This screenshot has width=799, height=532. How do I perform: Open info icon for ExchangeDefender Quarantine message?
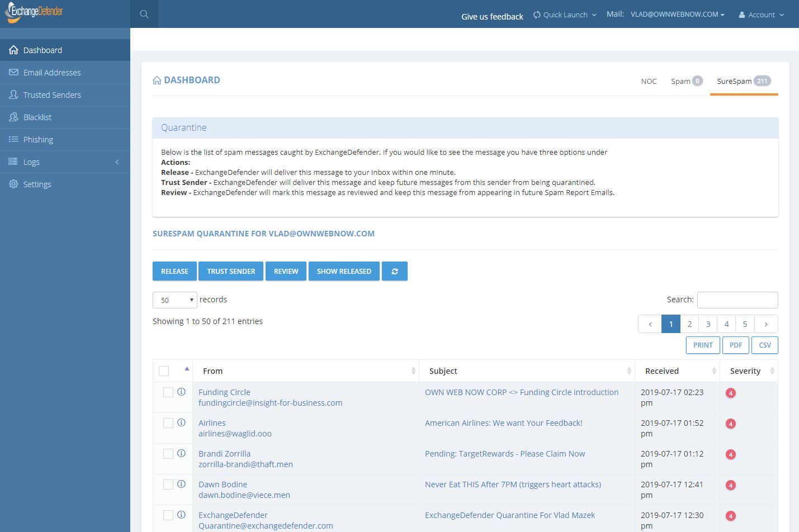pyautogui.click(x=181, y=515)
